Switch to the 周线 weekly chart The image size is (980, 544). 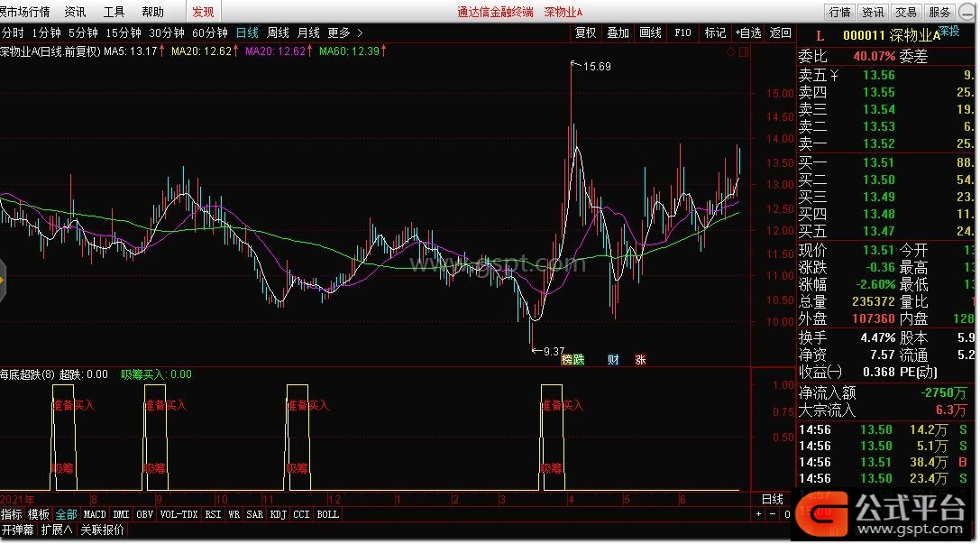coord(278,32)
